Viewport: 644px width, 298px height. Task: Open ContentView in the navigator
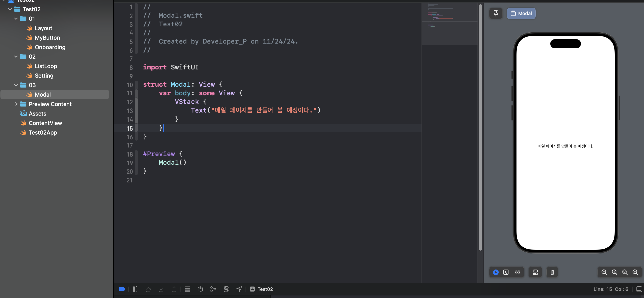click(x=45, y=123)
